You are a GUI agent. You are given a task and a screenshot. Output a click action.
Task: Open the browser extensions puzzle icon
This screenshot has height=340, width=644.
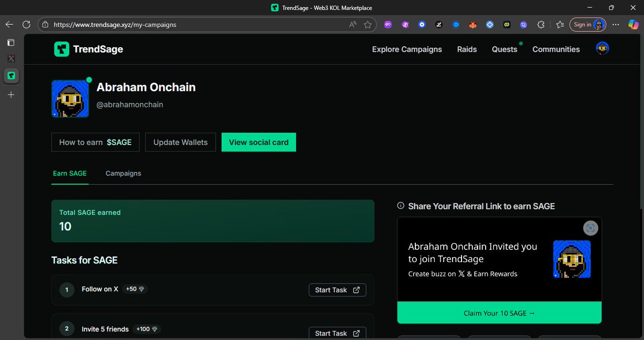(541, 25)
